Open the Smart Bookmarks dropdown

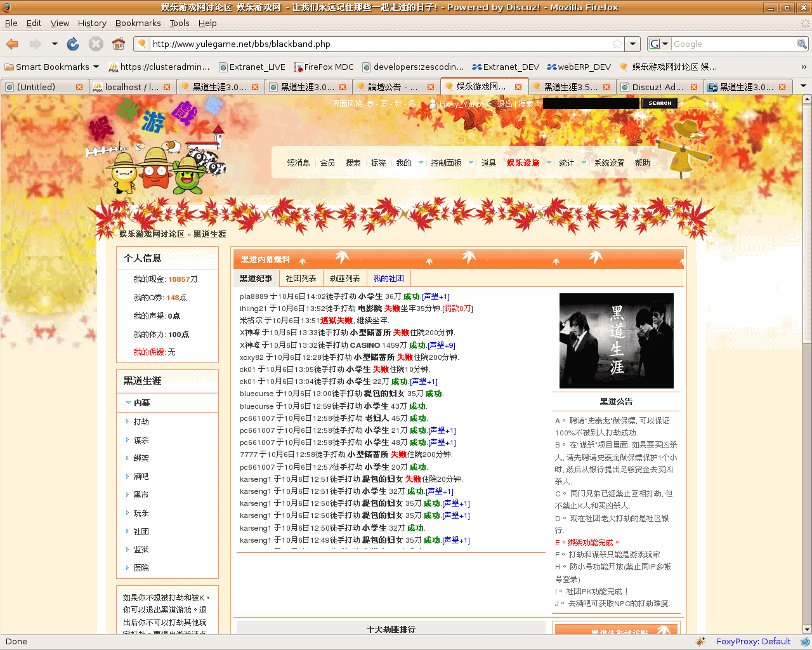click(x=96, y=67)
